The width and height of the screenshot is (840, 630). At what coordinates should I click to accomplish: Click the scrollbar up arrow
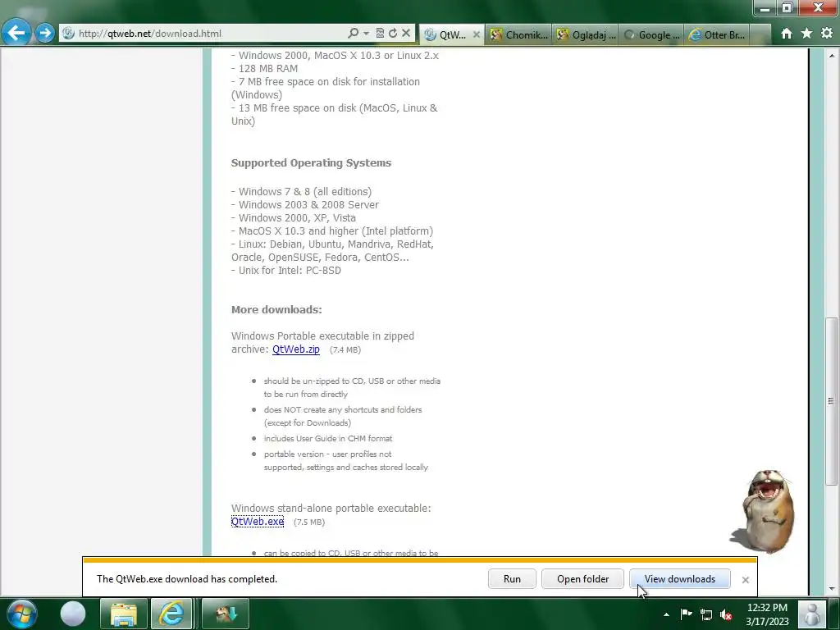pos(831,55)
